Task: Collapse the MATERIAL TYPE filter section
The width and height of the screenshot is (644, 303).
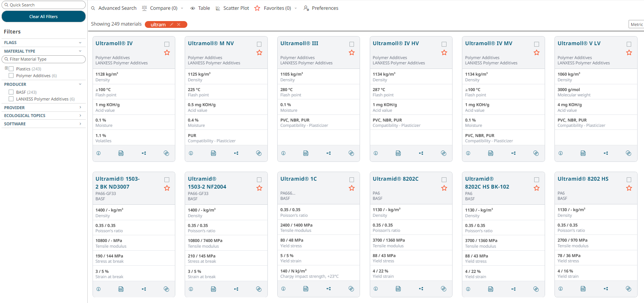Action: tap(80, 51)
